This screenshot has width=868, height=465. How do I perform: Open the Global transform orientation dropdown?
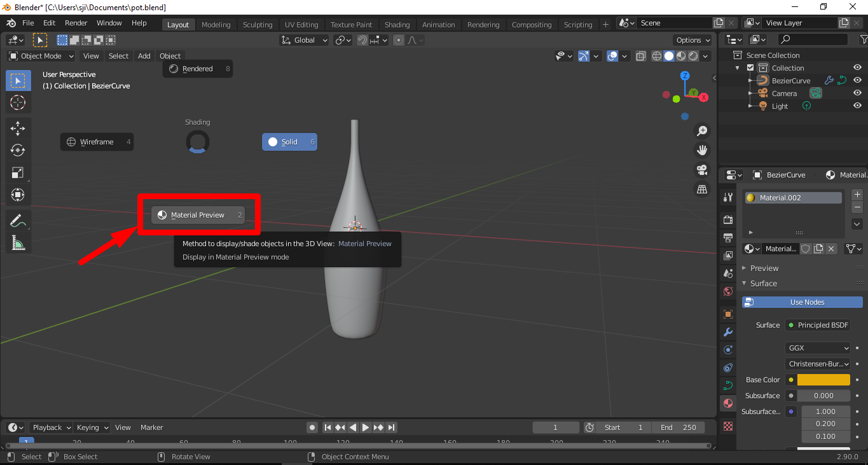(303, 39)
